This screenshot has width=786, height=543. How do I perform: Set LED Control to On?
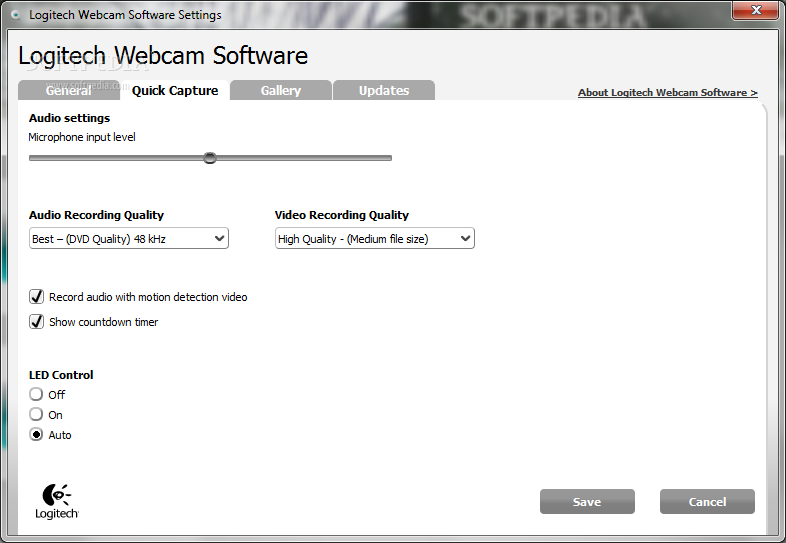tap(36, 415)
